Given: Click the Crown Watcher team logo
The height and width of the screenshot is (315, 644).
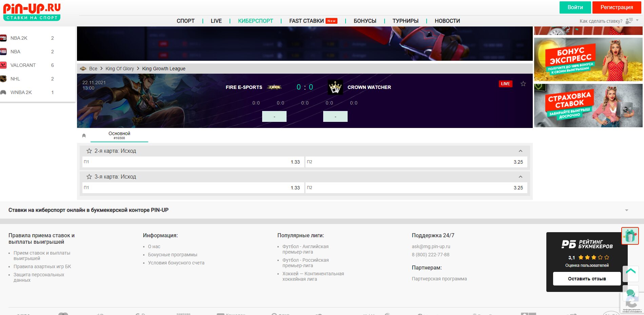Looking at the screenshot, I should pos(335,87).
